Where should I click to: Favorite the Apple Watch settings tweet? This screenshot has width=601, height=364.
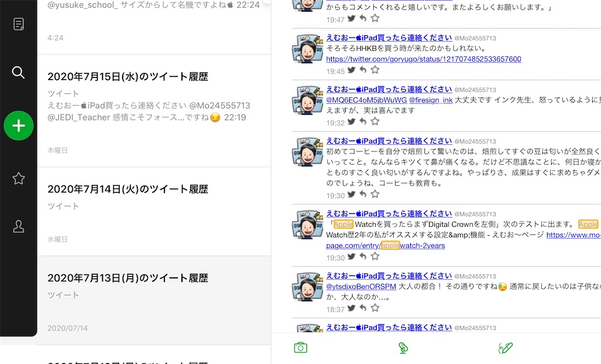click(376, 256)
